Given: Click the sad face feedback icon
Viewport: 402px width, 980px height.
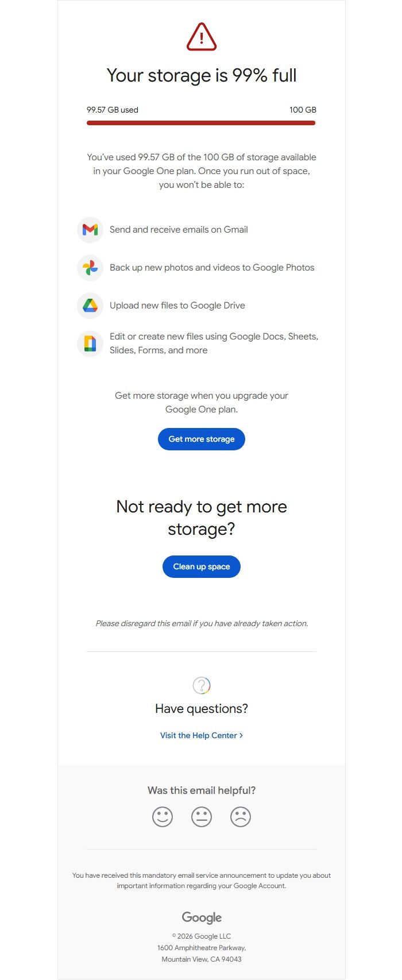Looking at the screenshot, I should click(x=241, y=816).
